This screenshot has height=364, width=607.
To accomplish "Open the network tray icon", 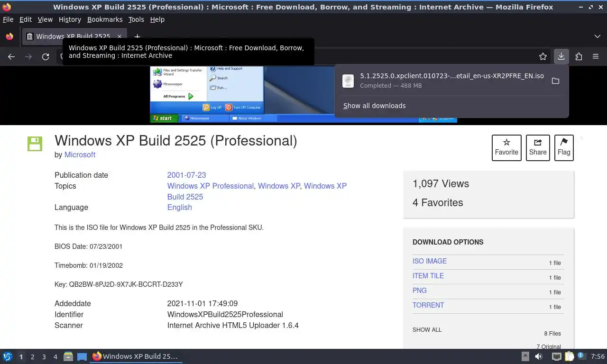I will click(556, 356).
